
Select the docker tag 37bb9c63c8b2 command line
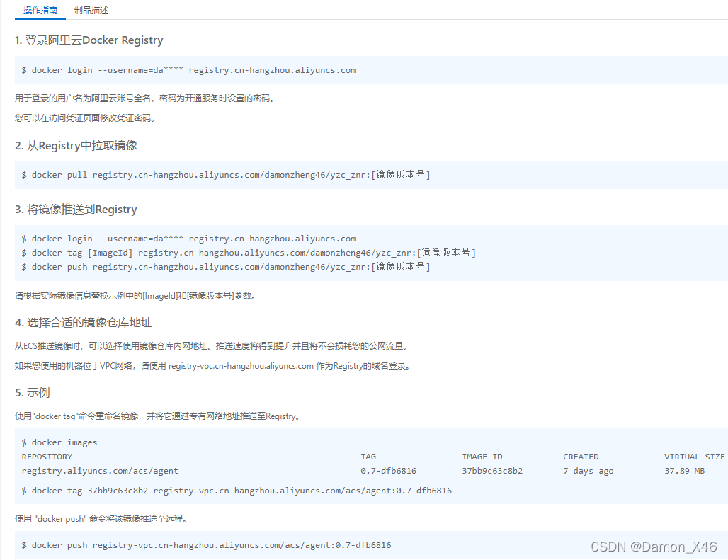(x=237, y=491)
